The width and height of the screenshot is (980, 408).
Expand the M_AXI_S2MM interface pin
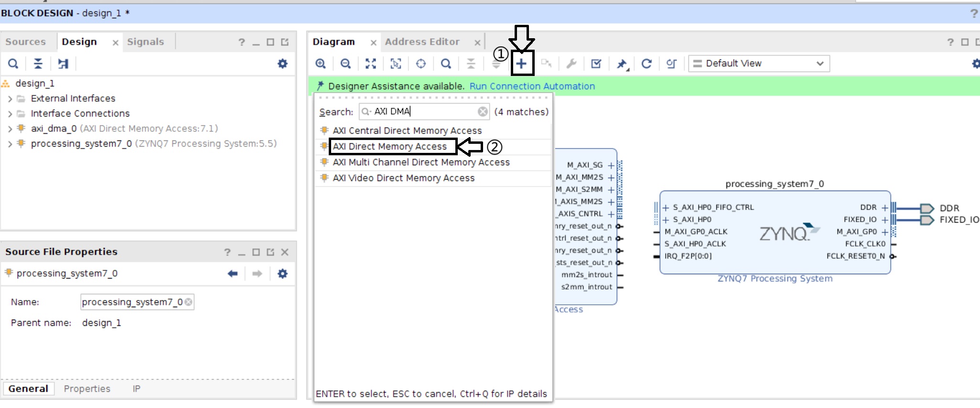[x=611, y=190]
